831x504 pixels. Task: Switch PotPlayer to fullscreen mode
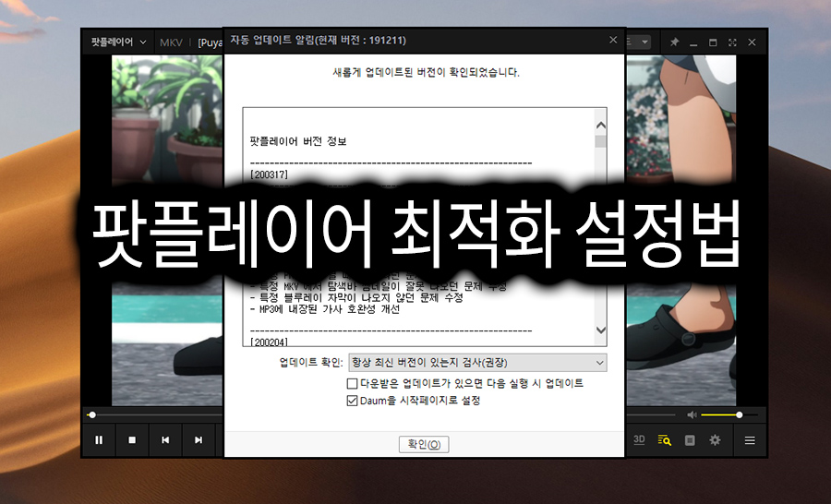point(732,42)
